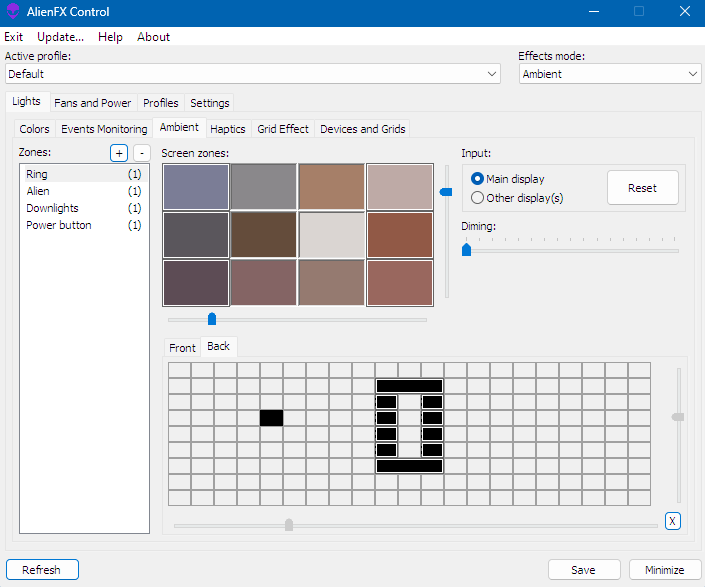This screenshot has width=705, height=587.
Task: Click the X button beside grid slider
Action: (x=672, y=521)
